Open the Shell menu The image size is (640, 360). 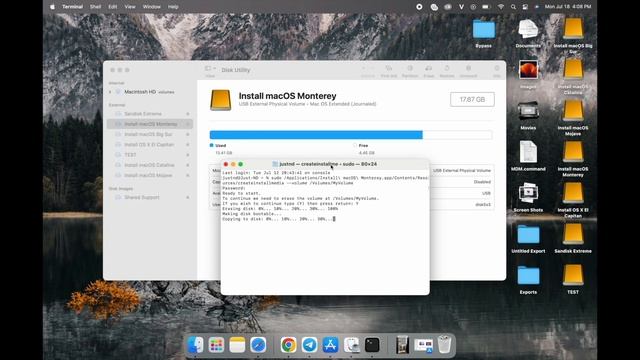95,7
